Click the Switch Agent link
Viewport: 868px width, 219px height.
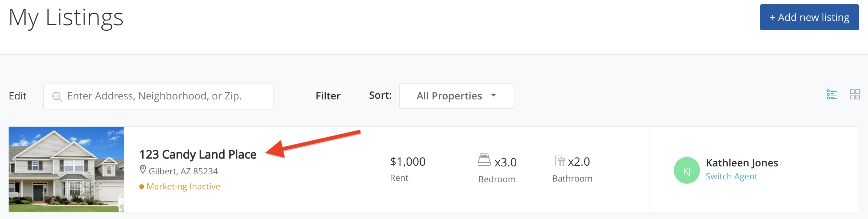(x=731, y=176)
